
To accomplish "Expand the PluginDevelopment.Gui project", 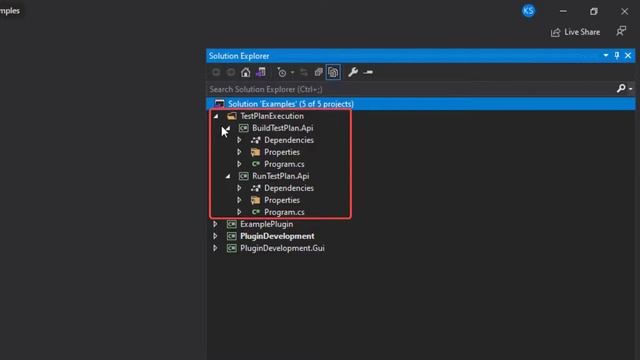I will tap(215, 248).
